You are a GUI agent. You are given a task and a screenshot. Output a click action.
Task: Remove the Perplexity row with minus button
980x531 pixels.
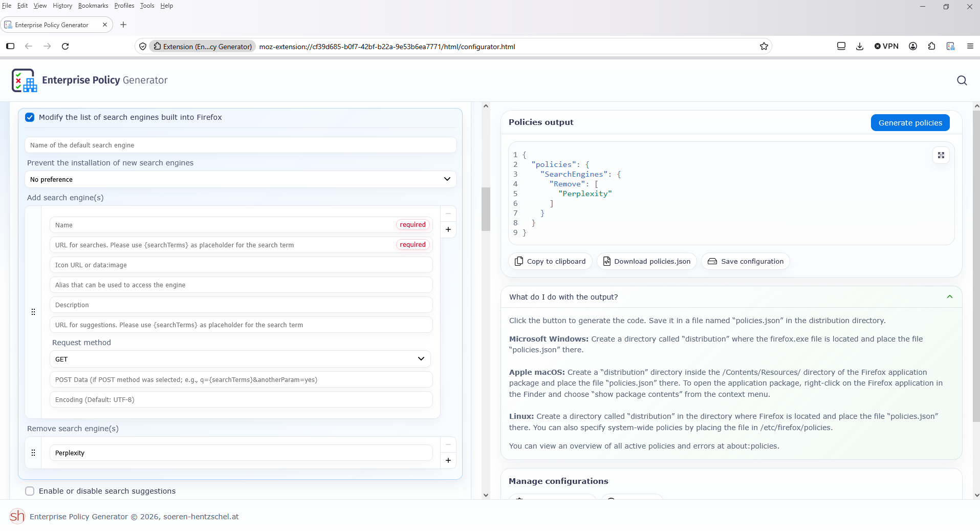point(448,444)
